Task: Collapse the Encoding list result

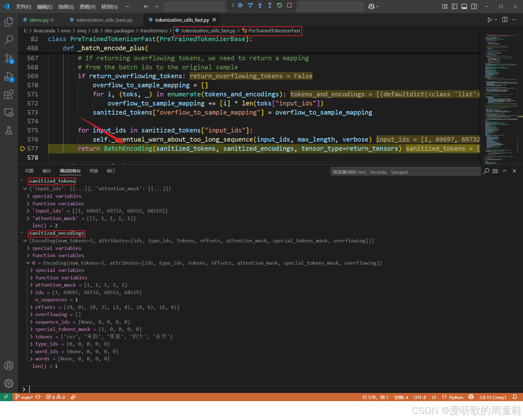Action: (25, 241)
